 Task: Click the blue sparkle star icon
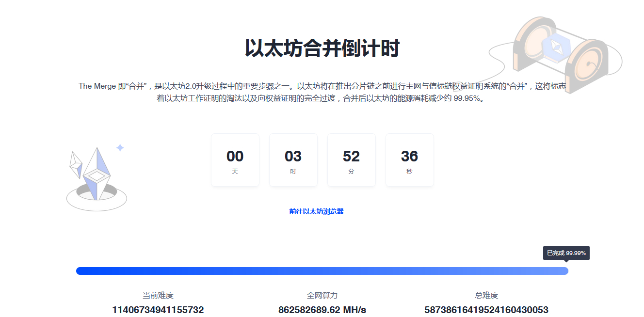(x=120, y=148)
